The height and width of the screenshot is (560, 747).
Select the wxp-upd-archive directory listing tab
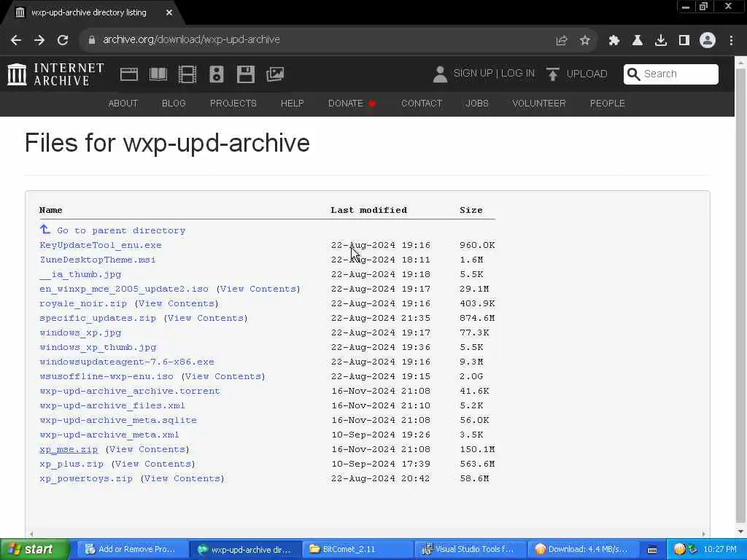coord(88,13)
